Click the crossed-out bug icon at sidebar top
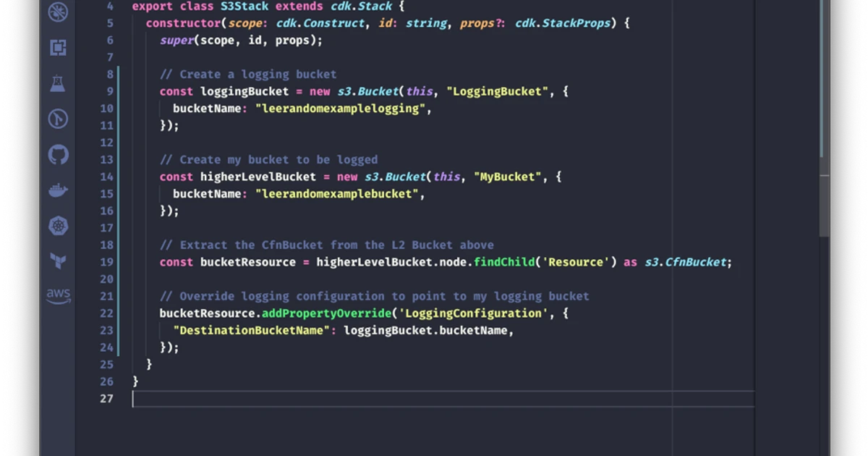Image resolution: width=868 pixels, height=456 pixels. (58, 12)
